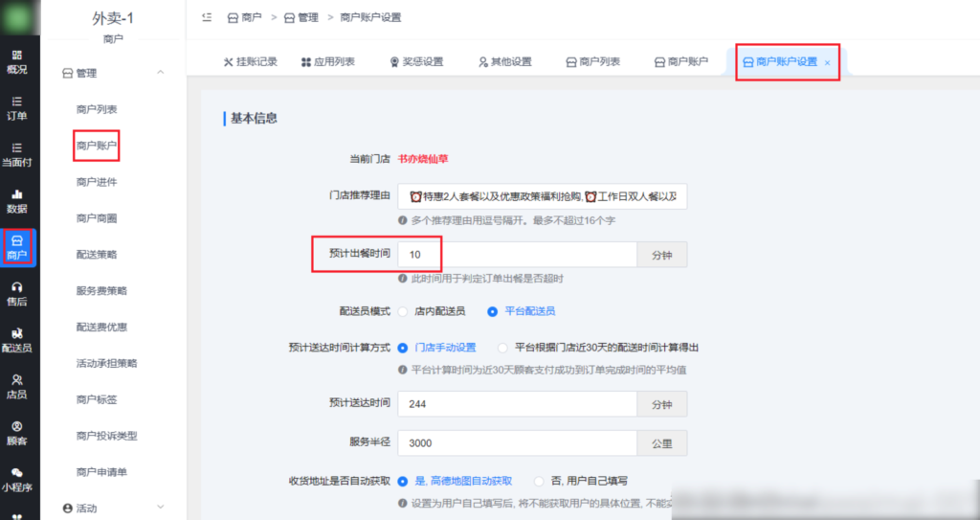This screenshot has width=980, height=520.
Task: Close the 商户账户设置 tab
Action: [828, 62]
